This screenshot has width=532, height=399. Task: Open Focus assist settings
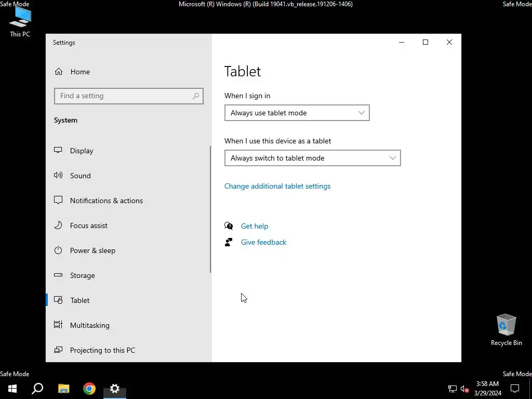coord(128,225)
